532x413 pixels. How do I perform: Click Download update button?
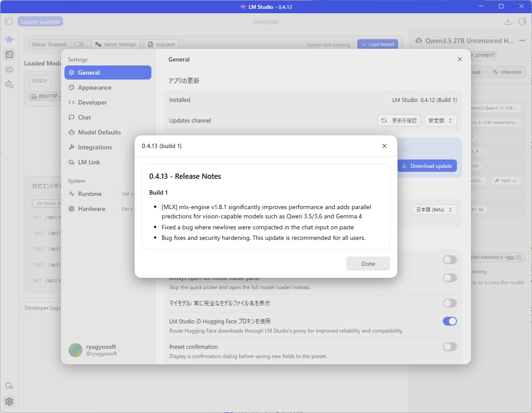click(427, 166)
